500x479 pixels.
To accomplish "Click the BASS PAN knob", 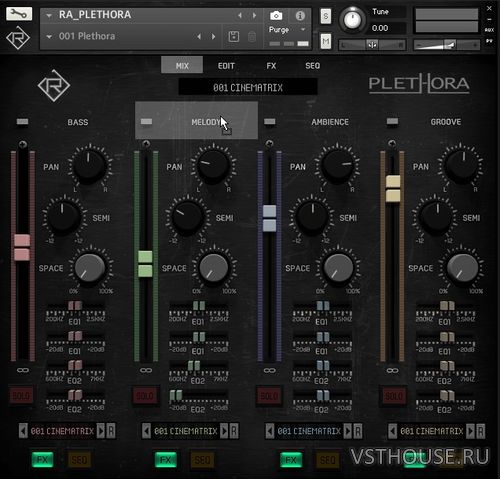I will coord(89,166).
